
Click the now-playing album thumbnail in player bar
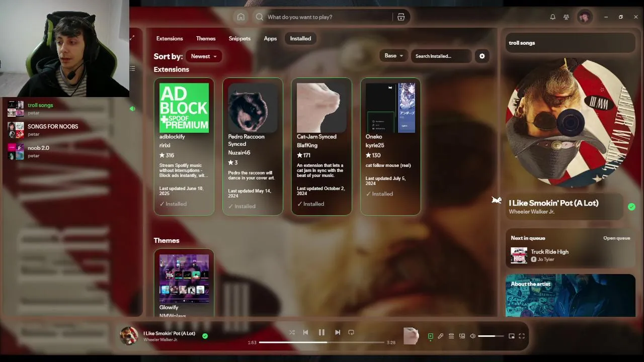click(129, 336)
